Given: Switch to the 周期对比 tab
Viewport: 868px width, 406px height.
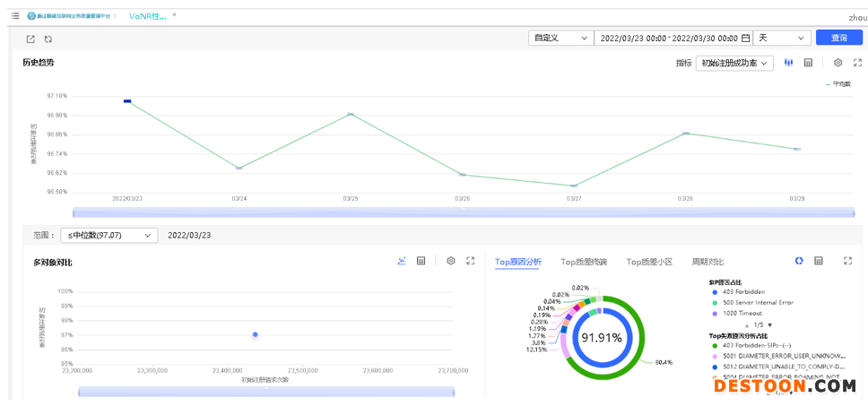Looking at the screenshot, I should pos(706,262).
